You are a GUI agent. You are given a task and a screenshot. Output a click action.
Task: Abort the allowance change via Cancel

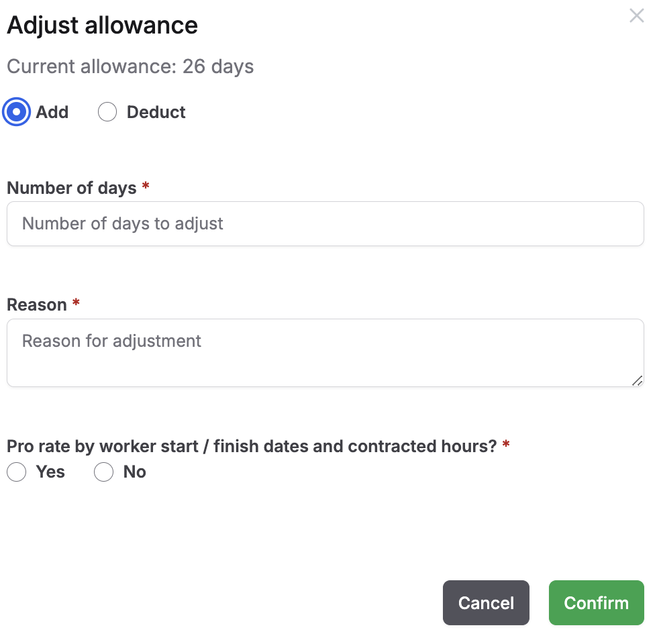pos(486,602)
